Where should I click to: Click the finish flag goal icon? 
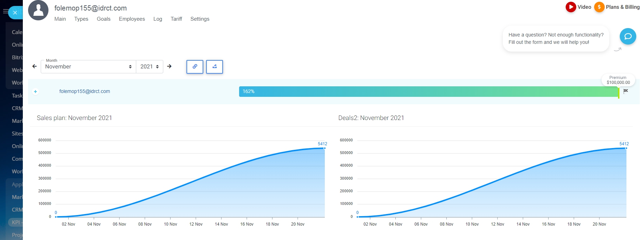(x=625, y=91)
